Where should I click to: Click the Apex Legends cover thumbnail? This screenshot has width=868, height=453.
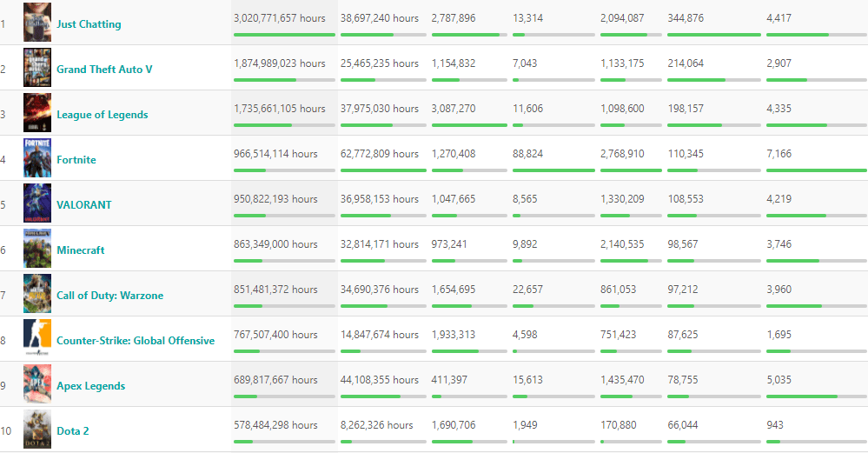[36, 384]
